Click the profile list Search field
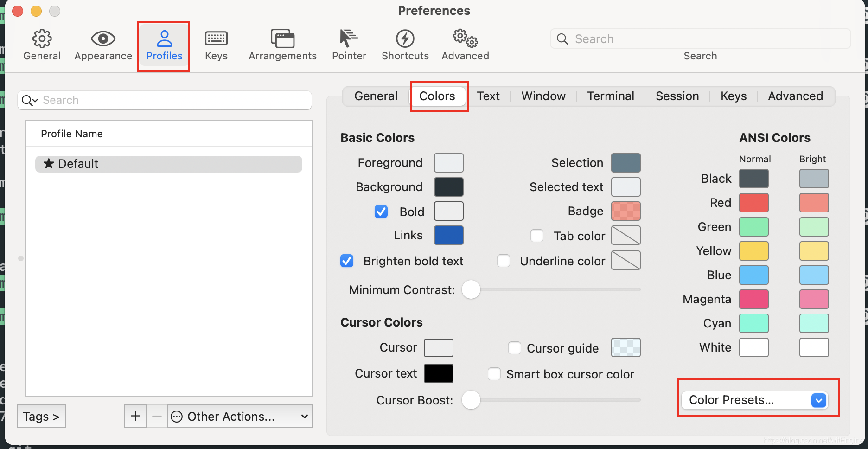The height and width of the screenshot is (449, 868). pos(165,100)
